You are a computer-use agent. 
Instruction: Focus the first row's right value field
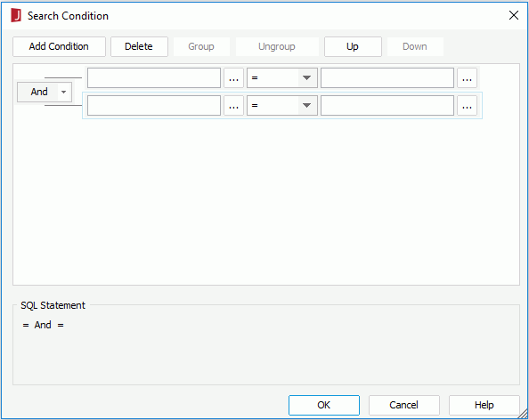pos(387,78)
